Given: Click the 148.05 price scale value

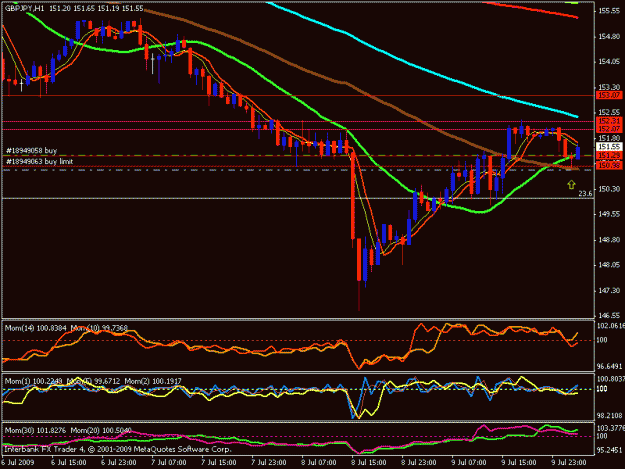Looking at the screenshot, I should pyautogui.click(x=609, y=265).
